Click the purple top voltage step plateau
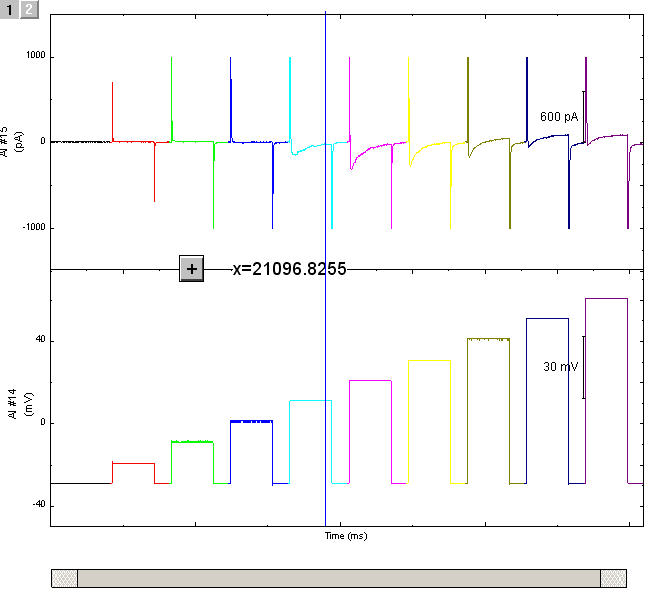This screenshot has width=652, height=593. coord(606,298)
